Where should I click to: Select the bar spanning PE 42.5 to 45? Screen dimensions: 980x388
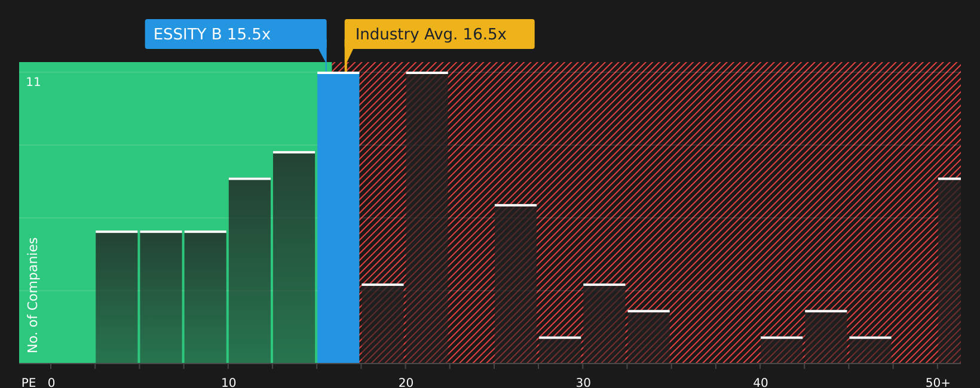826,337
